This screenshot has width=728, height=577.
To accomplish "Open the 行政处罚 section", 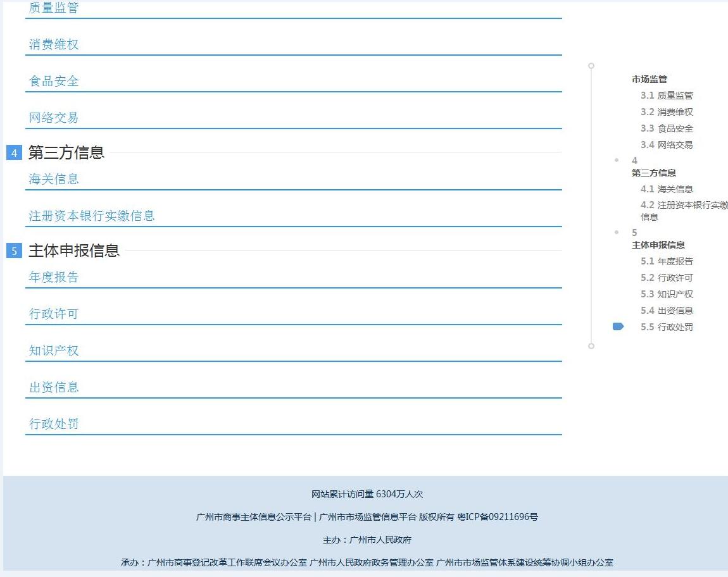I will (x=53, y=424).
